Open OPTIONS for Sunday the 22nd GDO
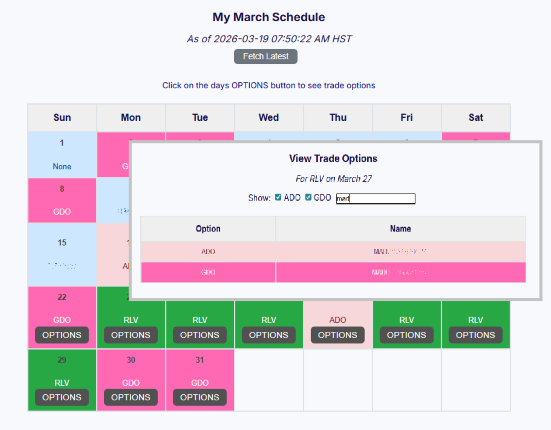The width and height of the screenshot is (551, 430). click(x=62, y=335)
